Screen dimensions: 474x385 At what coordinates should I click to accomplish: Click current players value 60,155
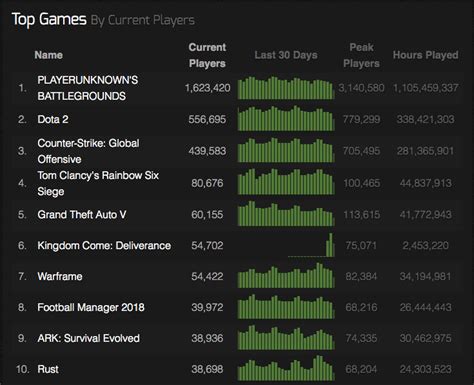pyautogui.click(x=207, y=215)
